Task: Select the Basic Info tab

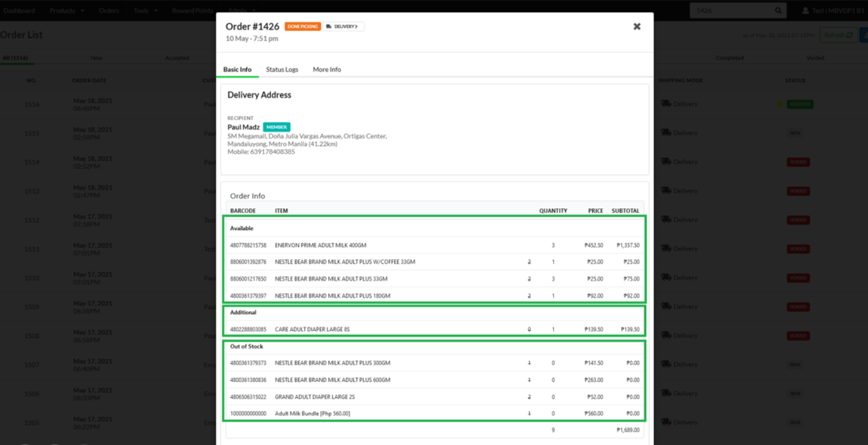Action: click(x=237, y=69)
